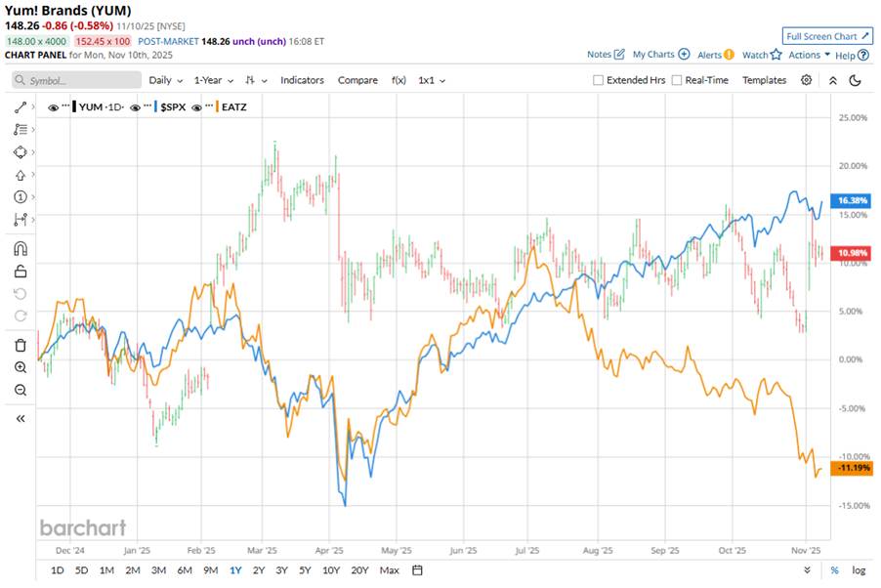The height and width of the screenshot is (588, 881).
Task: Switch to dark mode with moon icon
Action: click(856, 80)
